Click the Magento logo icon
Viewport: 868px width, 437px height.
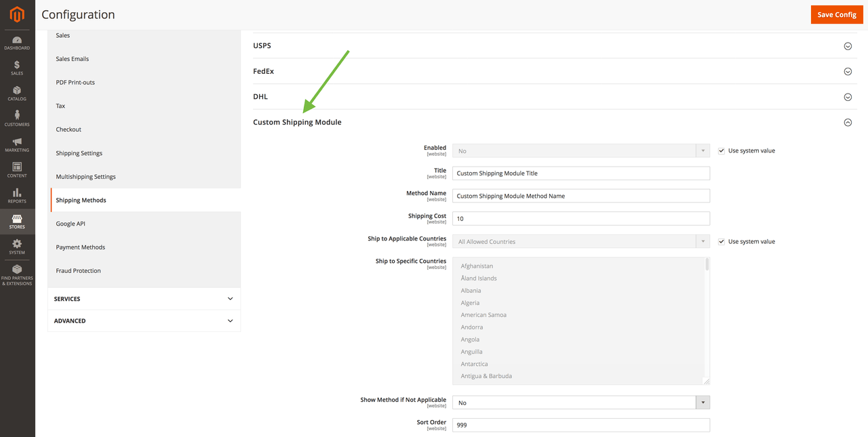click(x=17, y=14)
